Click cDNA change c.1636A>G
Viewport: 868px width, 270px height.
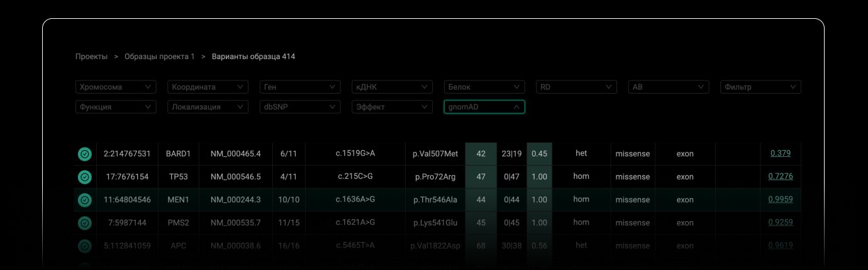click(355, 200)
